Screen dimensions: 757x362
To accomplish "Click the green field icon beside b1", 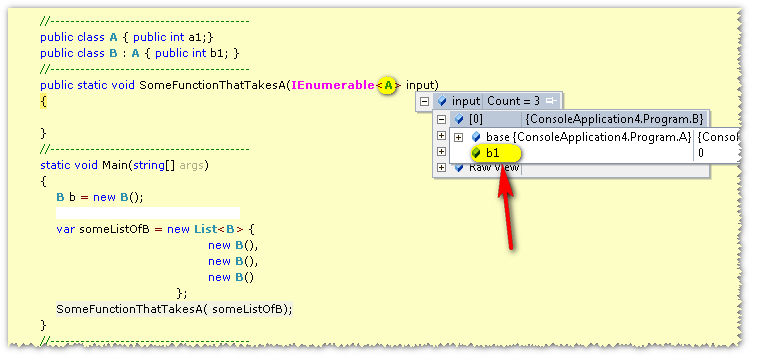I will (476, 153).
